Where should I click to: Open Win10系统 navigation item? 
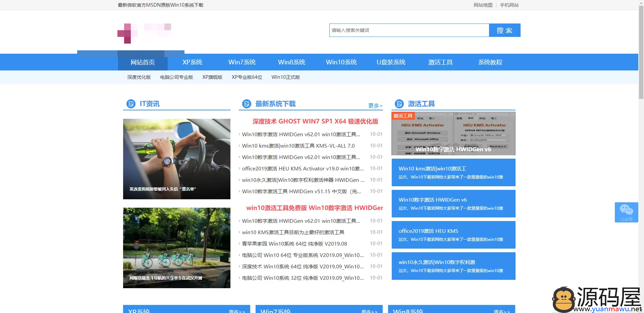coord(341,62)
